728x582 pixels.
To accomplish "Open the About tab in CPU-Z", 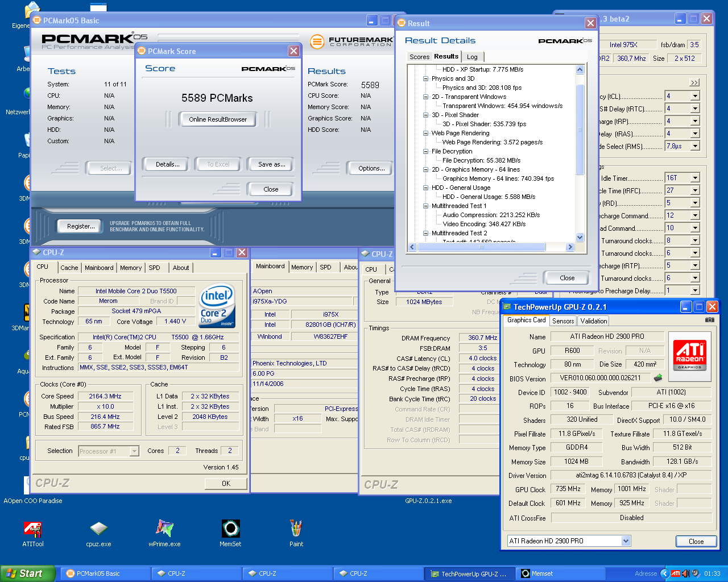I will click(181, 268).
